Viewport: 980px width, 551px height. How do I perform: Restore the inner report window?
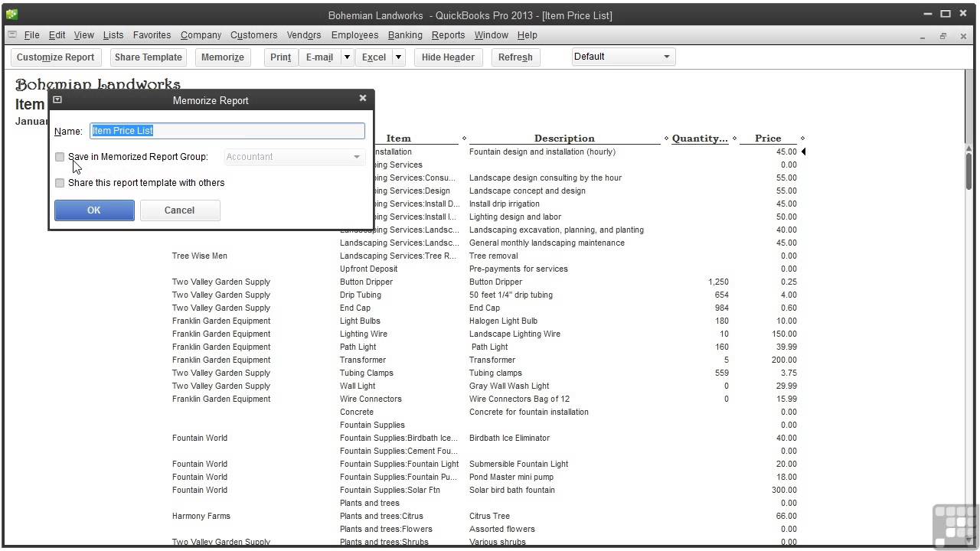943,36
